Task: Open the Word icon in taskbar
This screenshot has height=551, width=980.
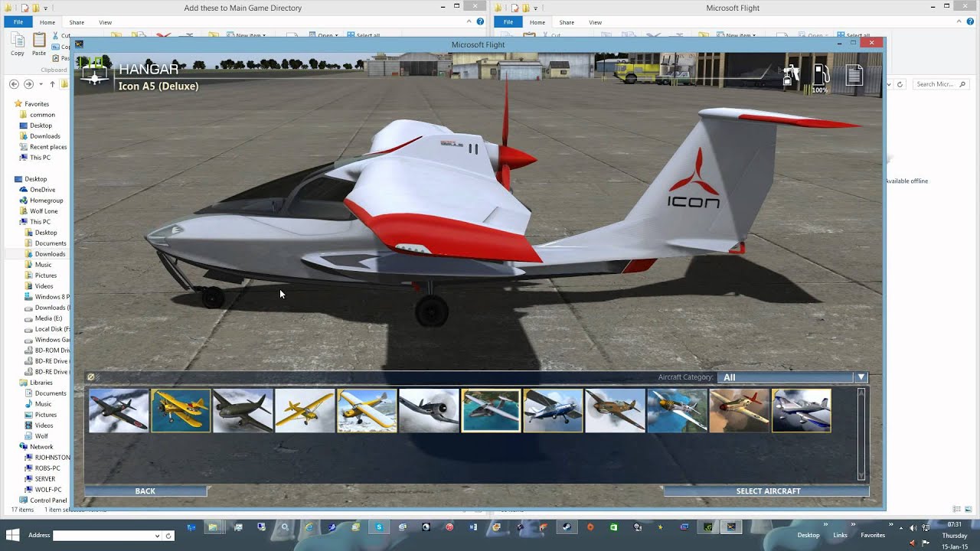Action: pos(472,527)
